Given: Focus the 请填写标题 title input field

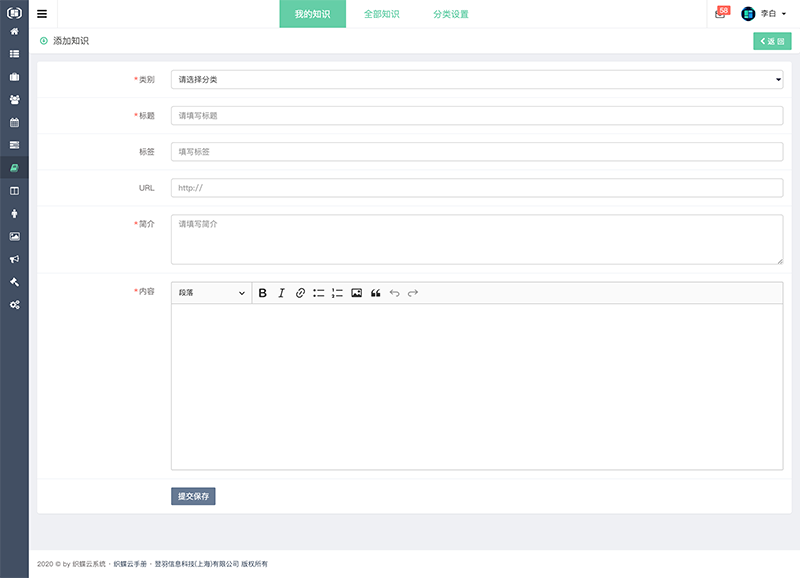Looking at the screenshot, I should coord(477,116).
